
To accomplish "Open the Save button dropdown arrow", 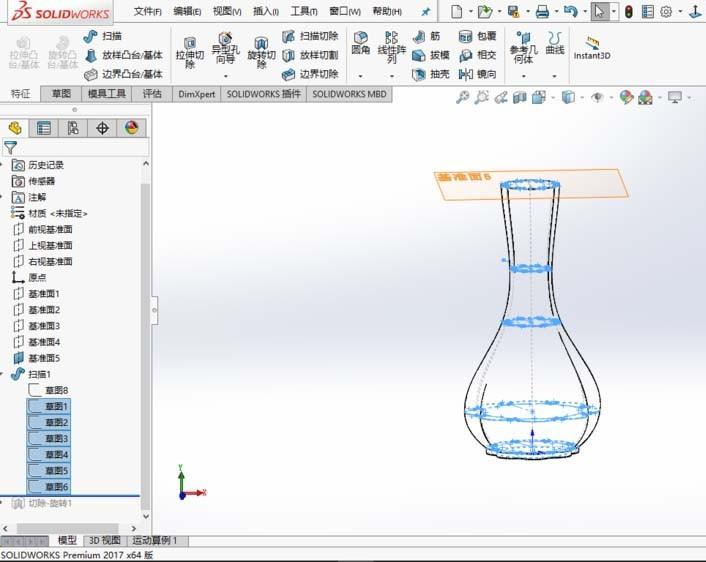I will click(x=528, y=11).
